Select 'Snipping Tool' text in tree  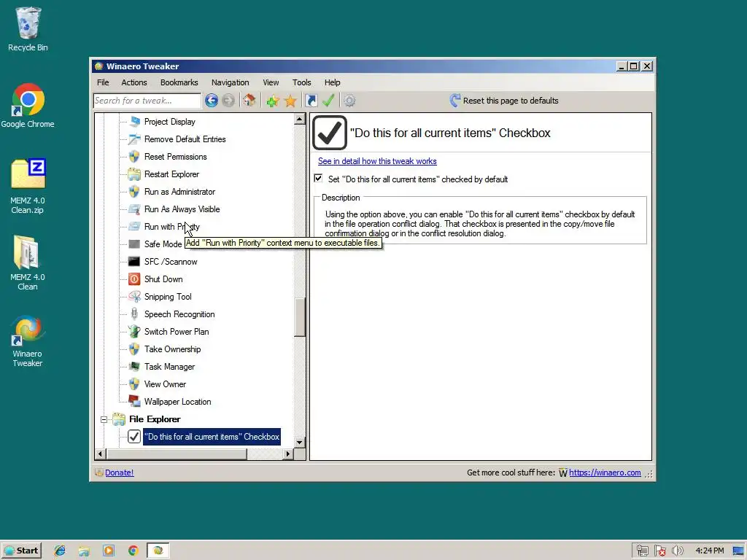168,297
